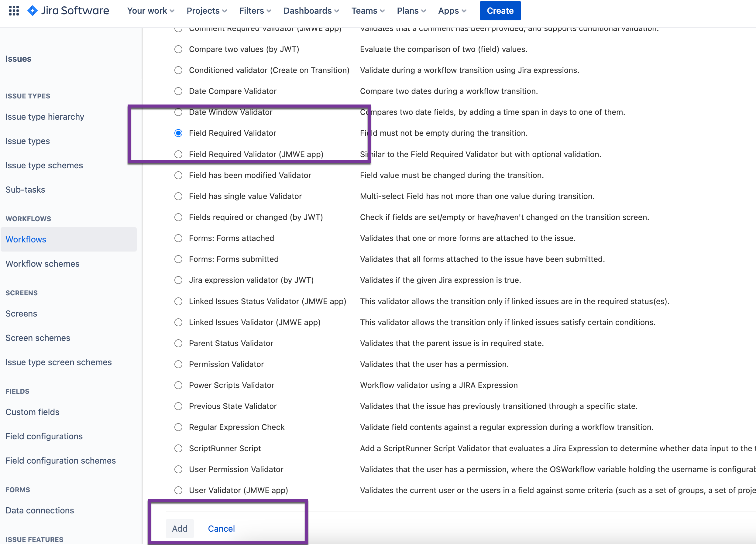Pick the Permission Validator radio button
Viewport: 756px width, 545px height.
point(178,364)
